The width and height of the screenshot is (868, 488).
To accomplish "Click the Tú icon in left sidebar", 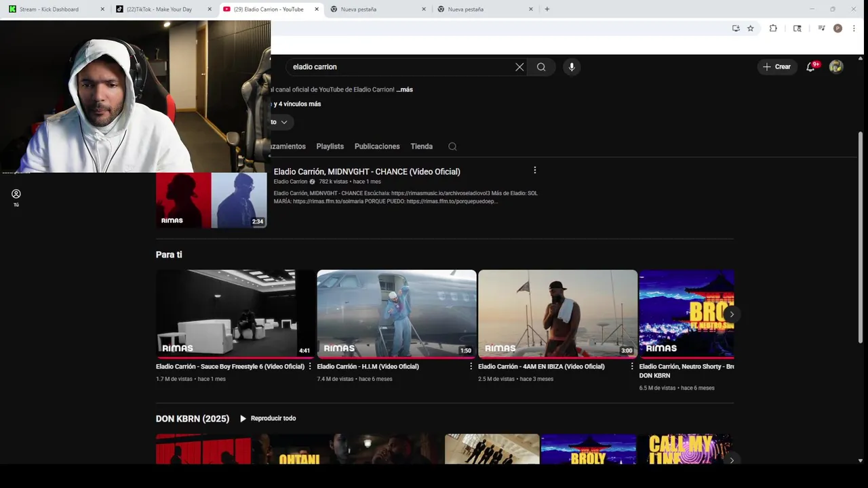I will coord(16,197).
